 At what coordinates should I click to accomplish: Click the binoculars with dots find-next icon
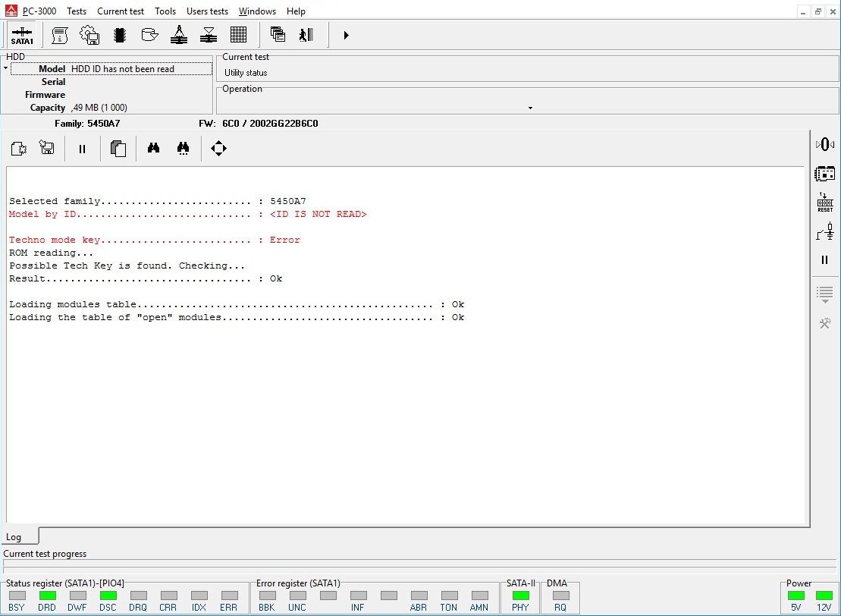tap(183, 149)
